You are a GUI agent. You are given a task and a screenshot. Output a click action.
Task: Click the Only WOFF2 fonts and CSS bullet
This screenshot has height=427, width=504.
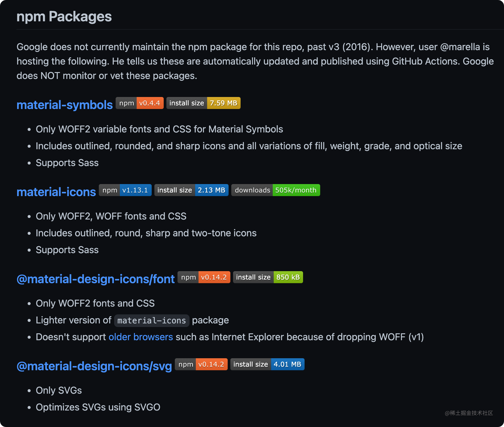point(95,303)
